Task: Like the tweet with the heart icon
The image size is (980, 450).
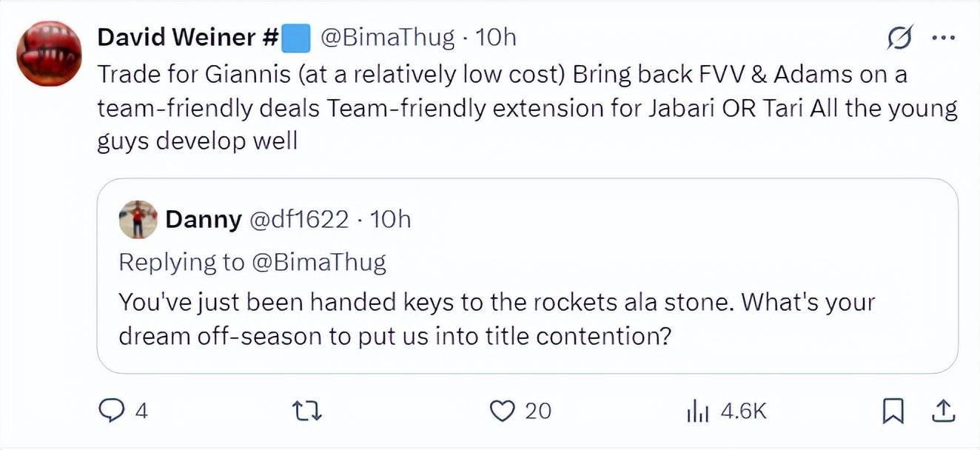Action: (x=503, y=411)
